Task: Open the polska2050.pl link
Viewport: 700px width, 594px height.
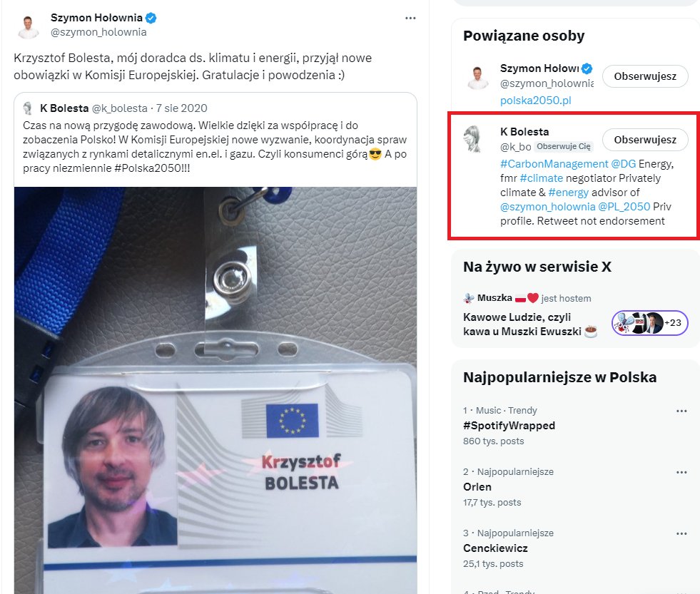Action: coord(535,101)
